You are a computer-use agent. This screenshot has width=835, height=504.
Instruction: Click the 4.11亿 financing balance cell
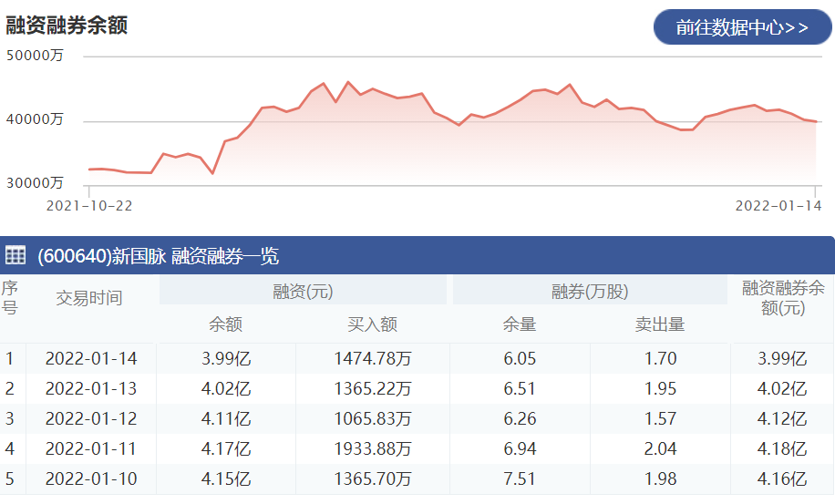[x=226, y=419]
